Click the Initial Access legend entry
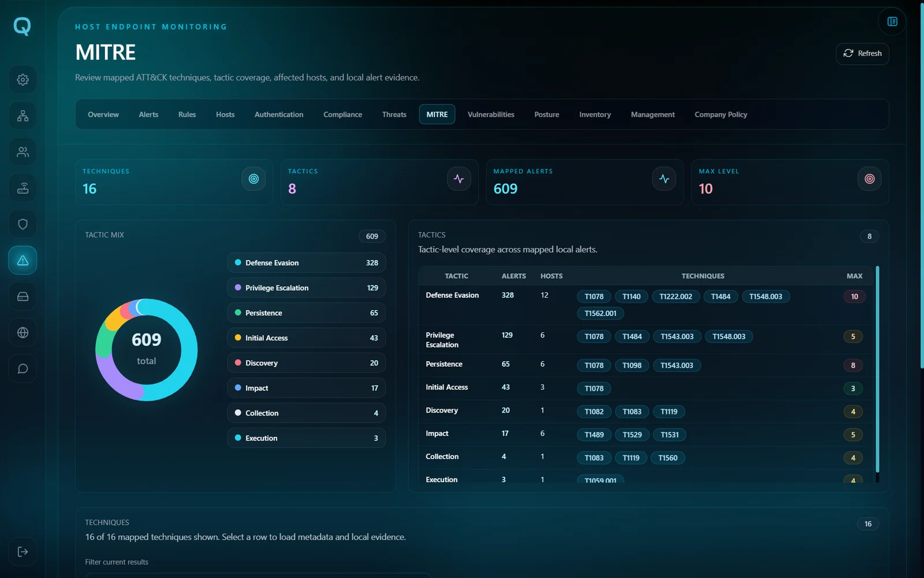The height and width of the screenshot is (578, 924). point(306,338)
